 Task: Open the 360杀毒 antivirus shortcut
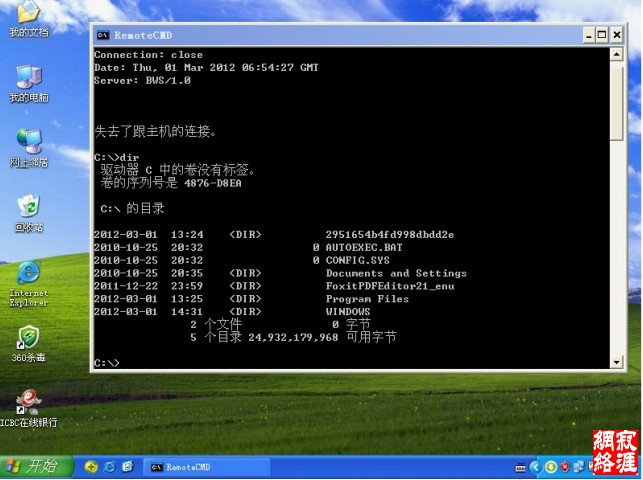[x=28, y=344]
